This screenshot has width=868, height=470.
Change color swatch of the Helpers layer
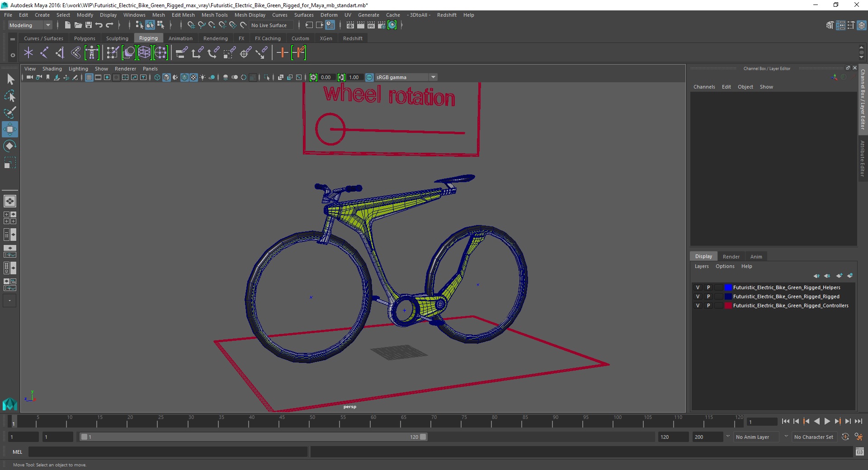pyautogui.click(x=728, y=287)
